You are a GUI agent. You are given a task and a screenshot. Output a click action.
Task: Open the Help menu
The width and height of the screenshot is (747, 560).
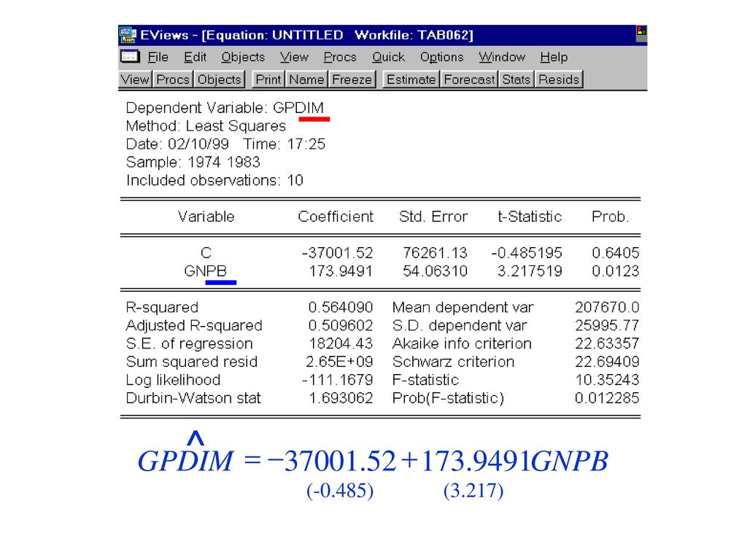click(554, 57)
